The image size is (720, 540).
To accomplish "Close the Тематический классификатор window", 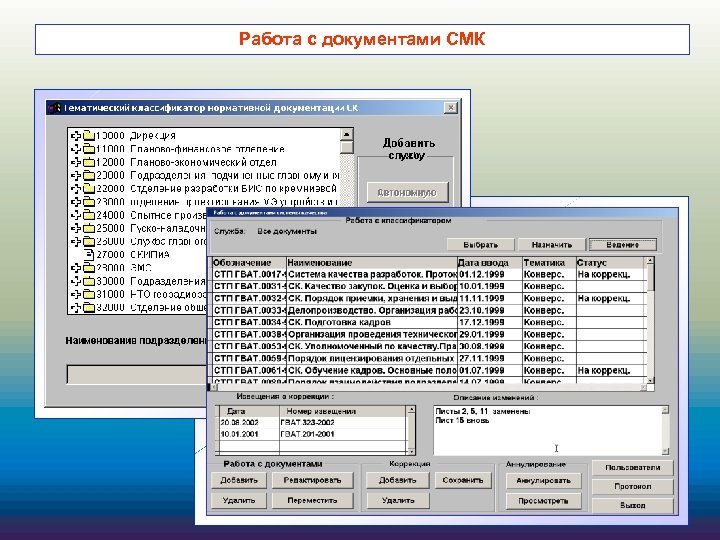I will pos(450,108).
